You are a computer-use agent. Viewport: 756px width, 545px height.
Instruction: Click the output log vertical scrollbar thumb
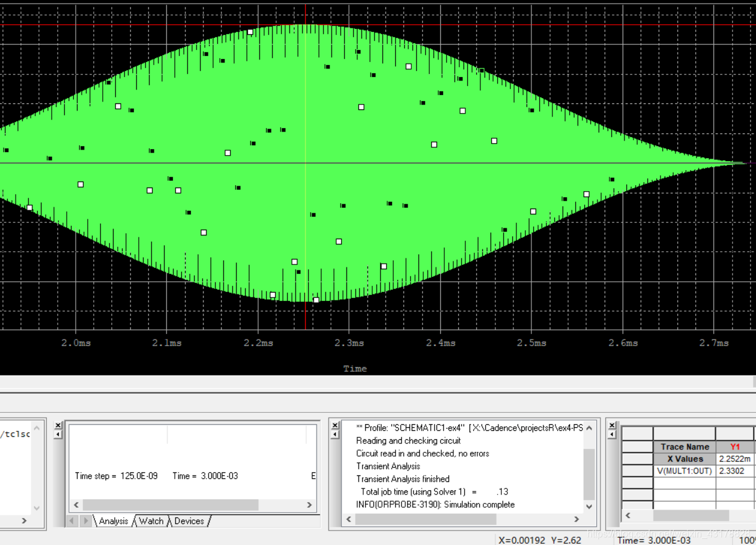(x=589, y=474)
